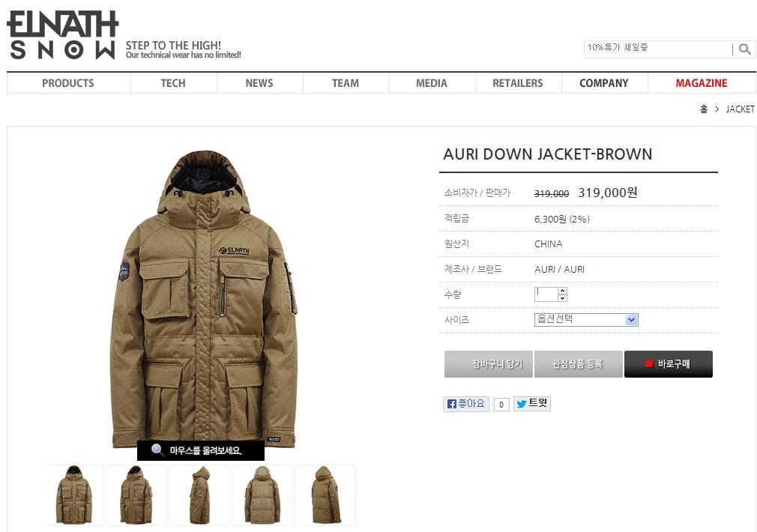Click the black buy now button

pyautogui.click(x=668, y=364)
